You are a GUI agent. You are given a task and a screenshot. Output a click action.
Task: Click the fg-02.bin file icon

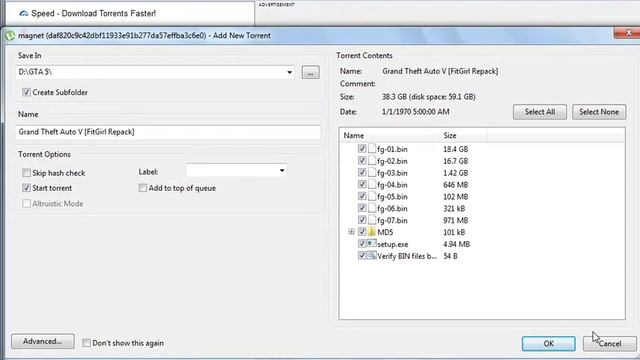372,160
